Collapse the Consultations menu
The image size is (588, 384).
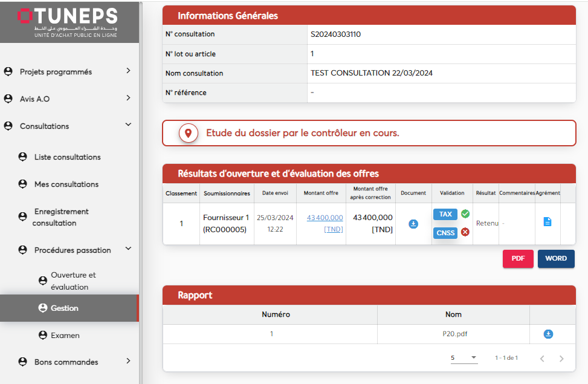128,125
